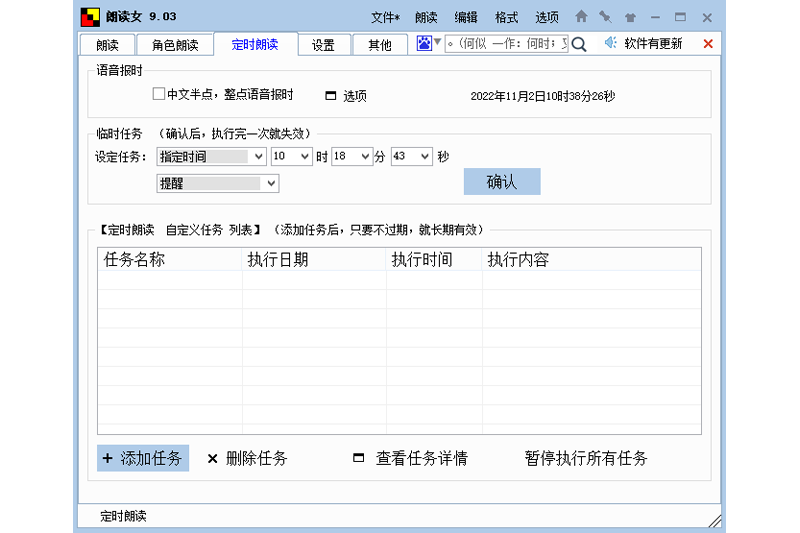Click the speaker icon beside update notice
This screenshot has height=533, width=800.
click(x=610, y=43)
